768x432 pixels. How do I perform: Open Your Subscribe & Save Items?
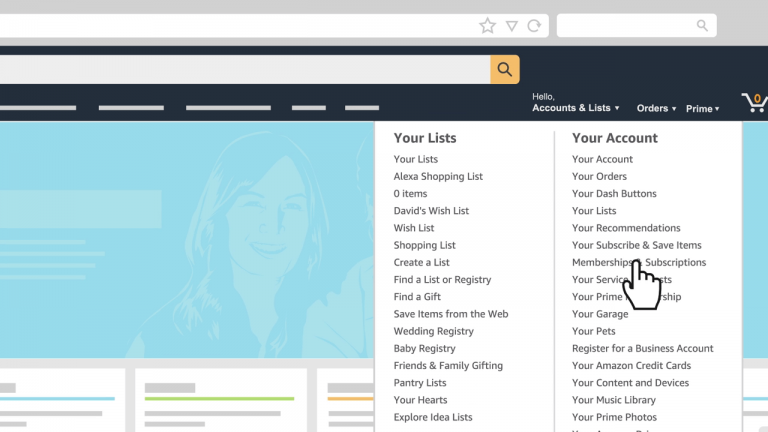point(636,245)
